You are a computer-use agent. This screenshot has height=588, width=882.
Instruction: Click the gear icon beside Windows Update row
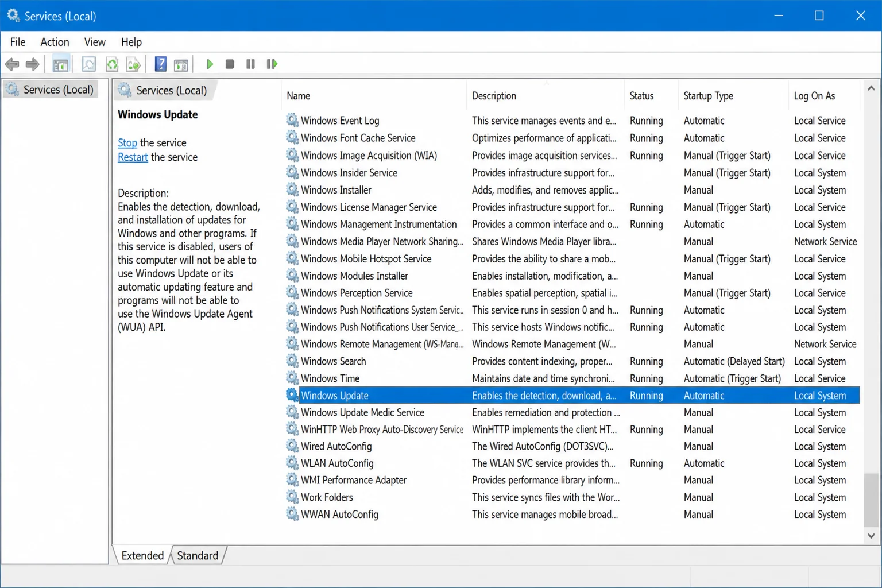[292, 395]
